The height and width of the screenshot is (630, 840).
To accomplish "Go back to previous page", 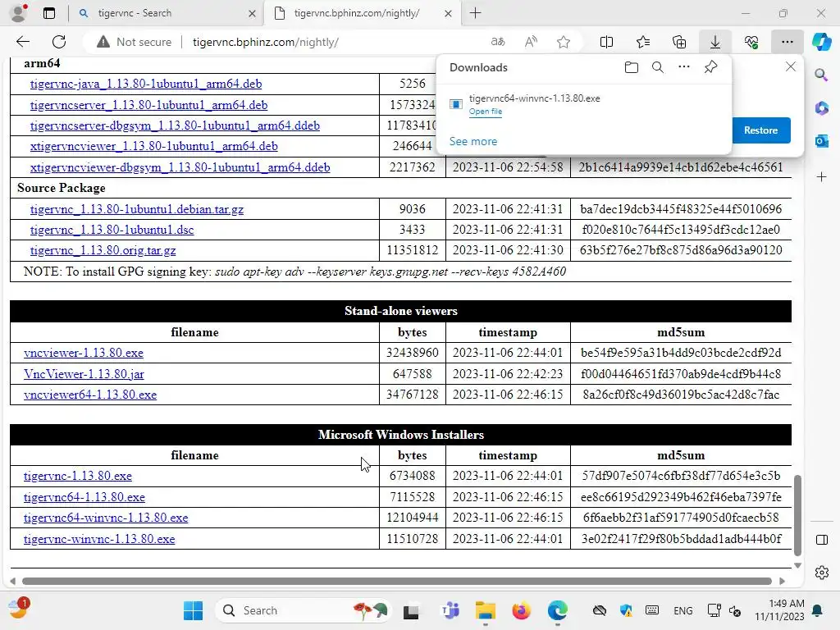I will (x=23, y=42).
